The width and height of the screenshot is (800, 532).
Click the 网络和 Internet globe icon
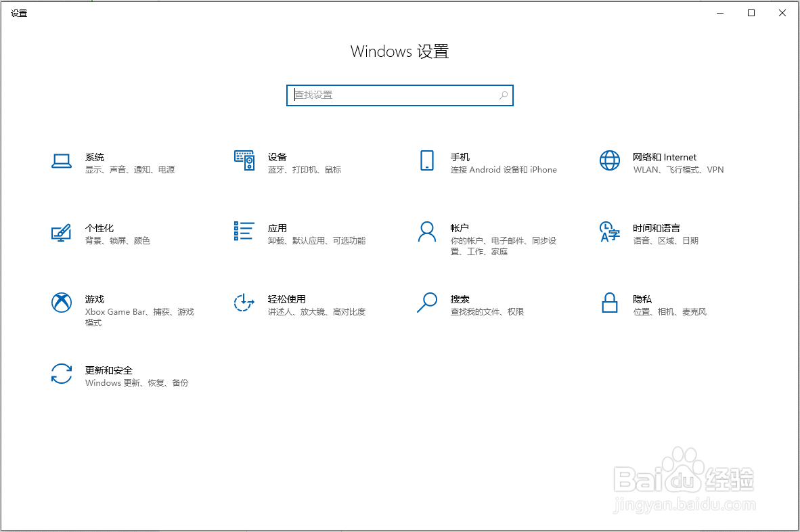pyautogui.click(x=609, y=160)
